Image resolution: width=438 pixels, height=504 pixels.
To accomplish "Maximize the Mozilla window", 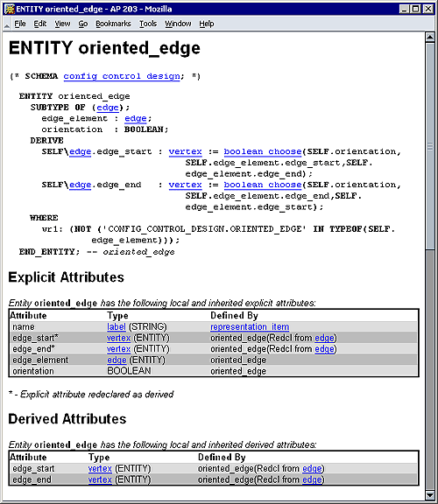I will [415, 9].
